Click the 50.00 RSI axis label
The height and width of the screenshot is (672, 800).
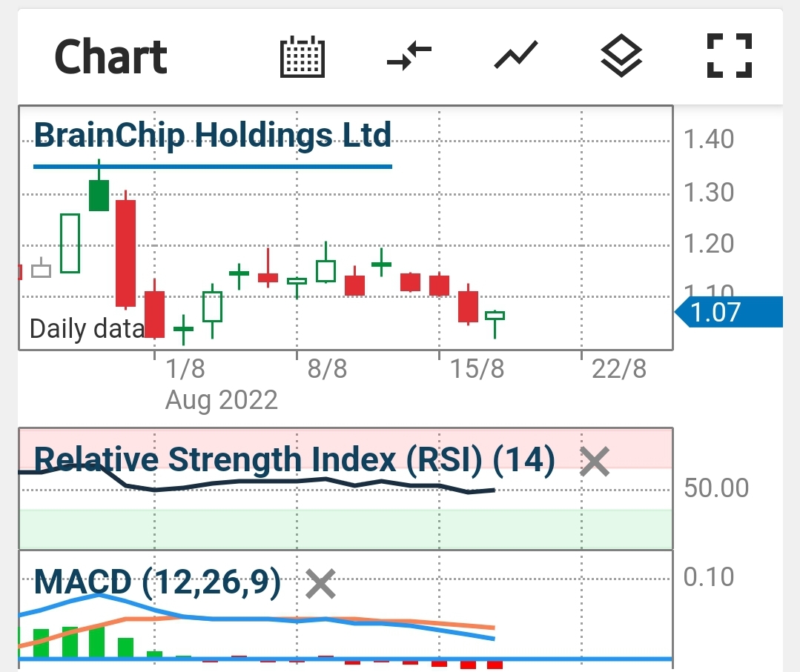[x=716, y=488]
